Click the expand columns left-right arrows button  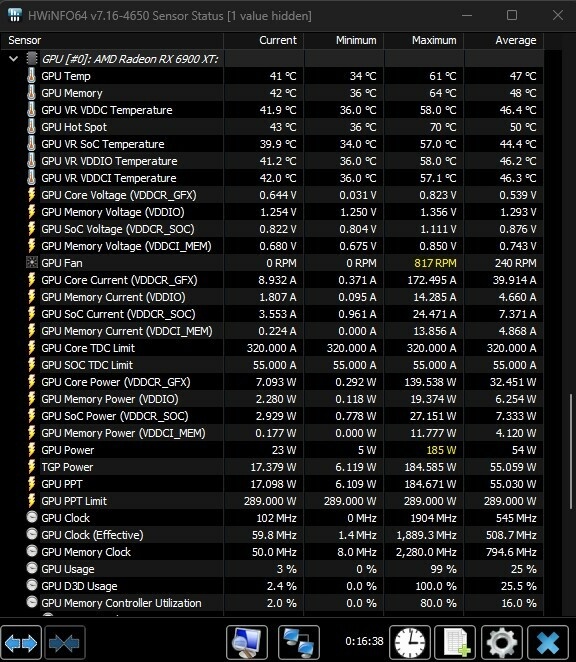(21, 643)
